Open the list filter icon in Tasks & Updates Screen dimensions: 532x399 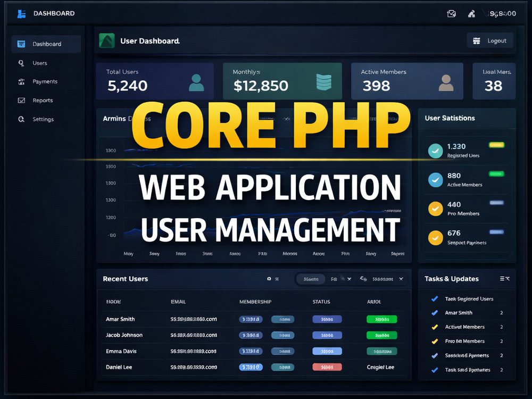504,279
